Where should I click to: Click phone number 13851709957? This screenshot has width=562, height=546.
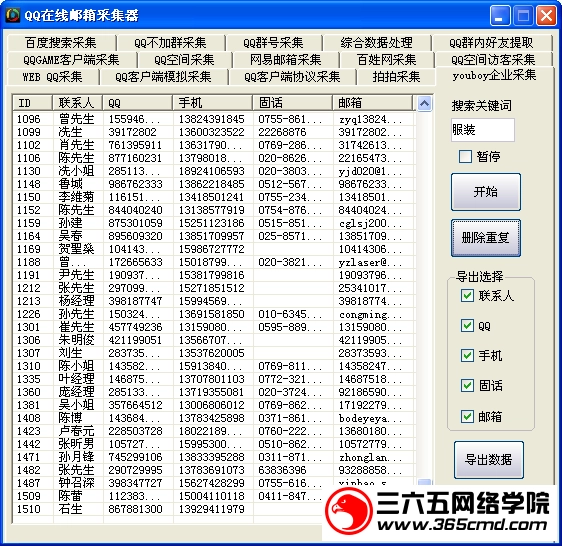click(211, 236)
